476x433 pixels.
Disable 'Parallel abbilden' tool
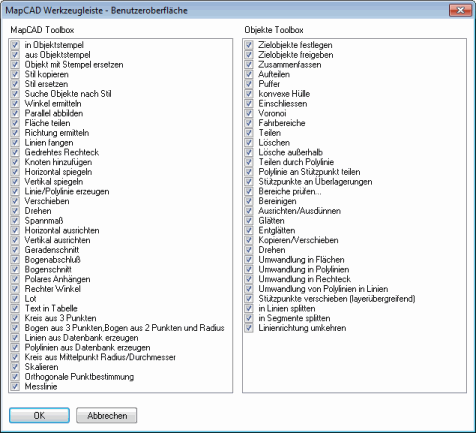(15, 113)
